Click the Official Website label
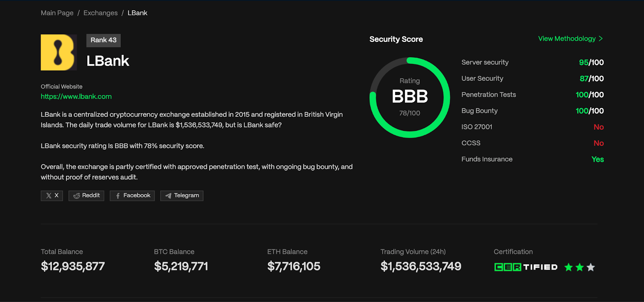 pyautogui.click(x=62, y=87)
